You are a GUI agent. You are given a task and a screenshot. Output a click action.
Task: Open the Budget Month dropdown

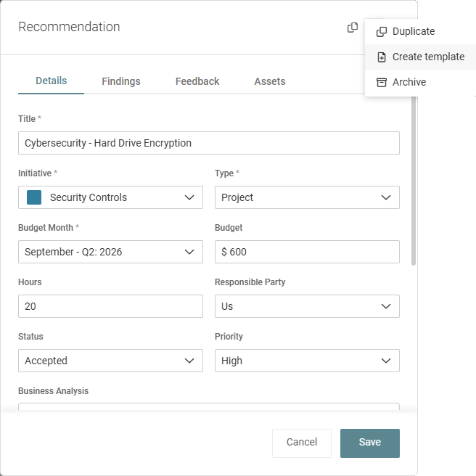[110, 252]
